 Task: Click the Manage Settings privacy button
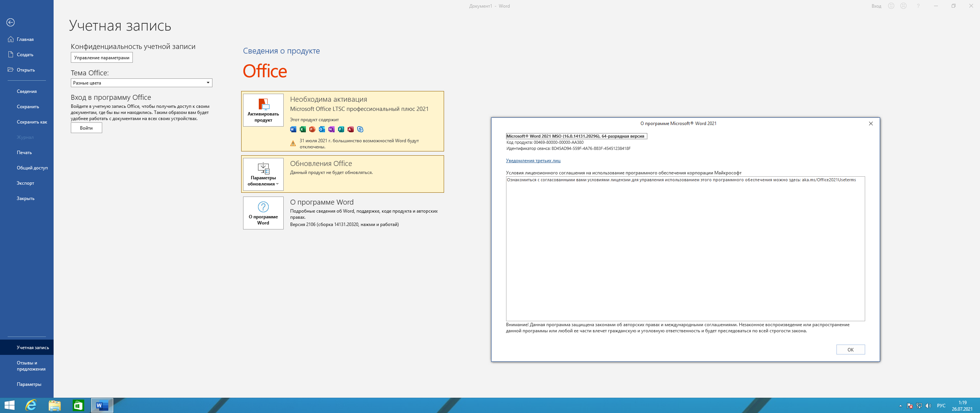coord(102,58)
